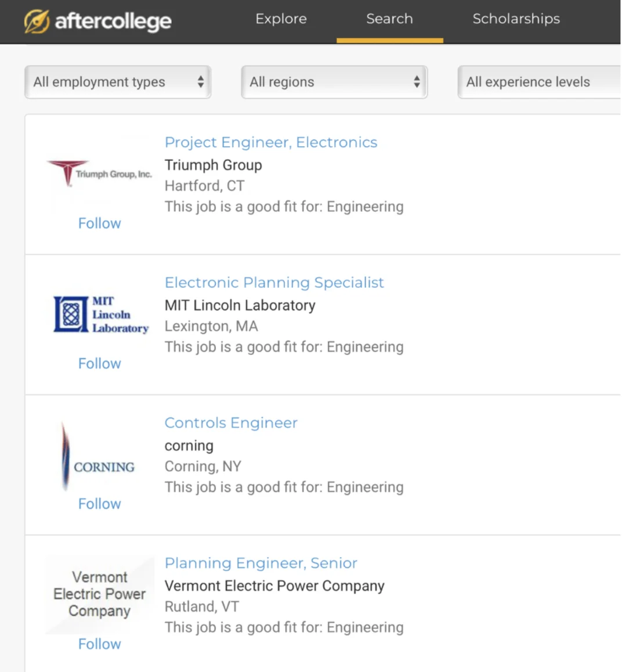The width and height of the screenshot is (622, 672).
Task: Click Vermont Electric Power Company logo
Action: pyautogui.click(x=100, y=594)
